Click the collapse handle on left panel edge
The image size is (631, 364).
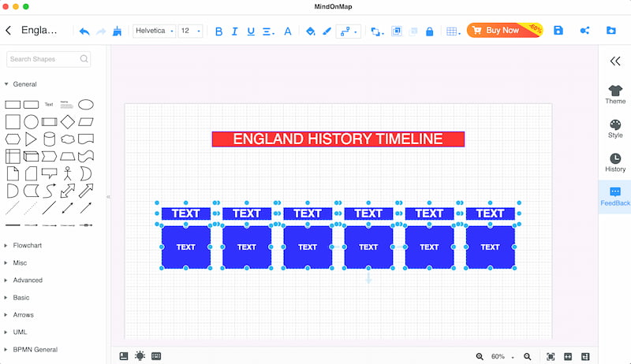(108, 197)
